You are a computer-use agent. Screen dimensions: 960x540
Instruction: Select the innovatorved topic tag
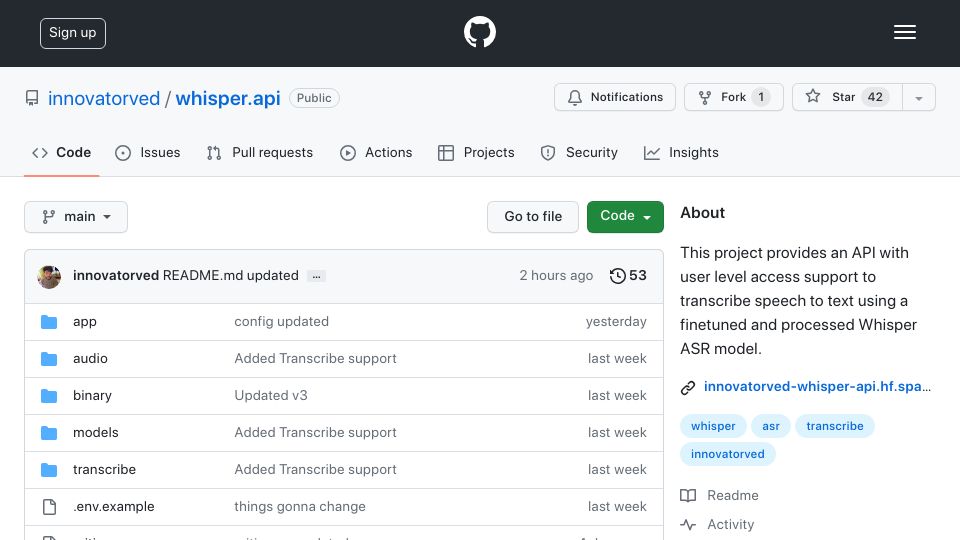[727, 454]
